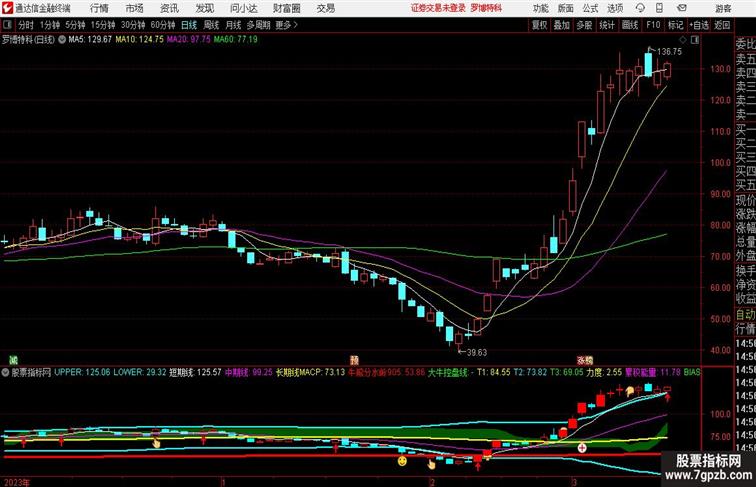Click the 多股 multi-stock button
The height and width of the screenshot is (487, 756).
[584, 25]
